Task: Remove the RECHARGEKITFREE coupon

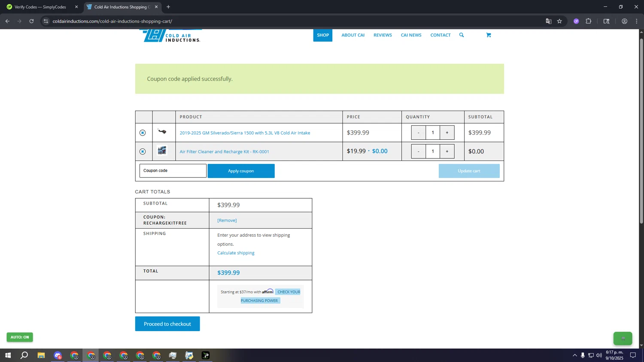Action: point(227,220)
